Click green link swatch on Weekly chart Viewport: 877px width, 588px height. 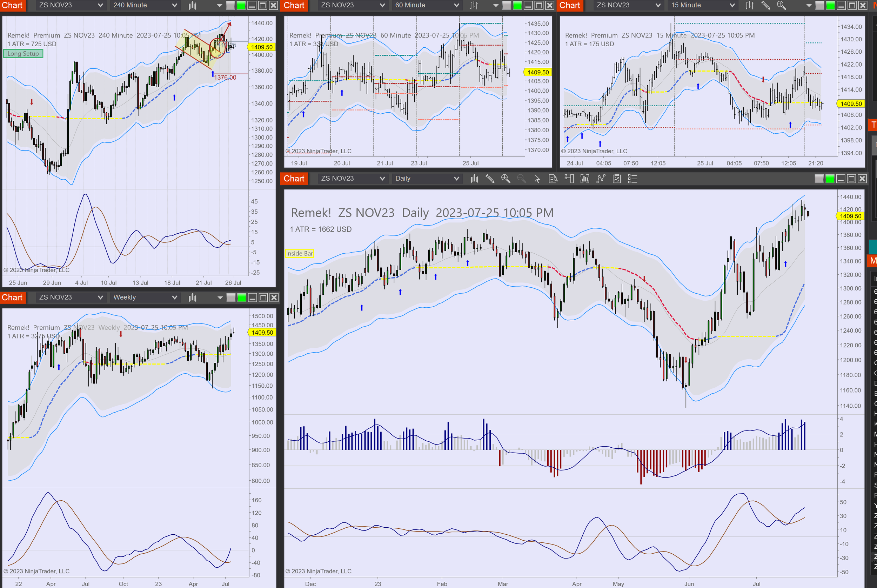point(242,298)
